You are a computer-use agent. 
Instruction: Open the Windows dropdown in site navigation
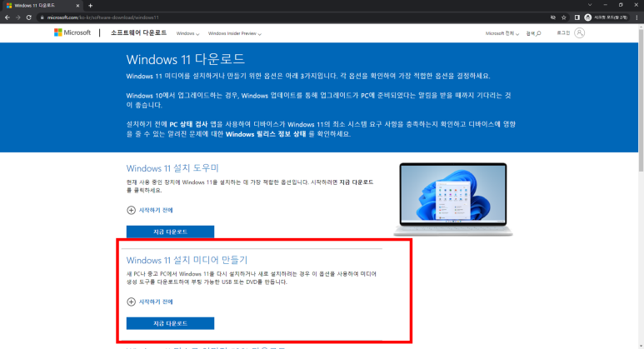(x=187, y=33)
